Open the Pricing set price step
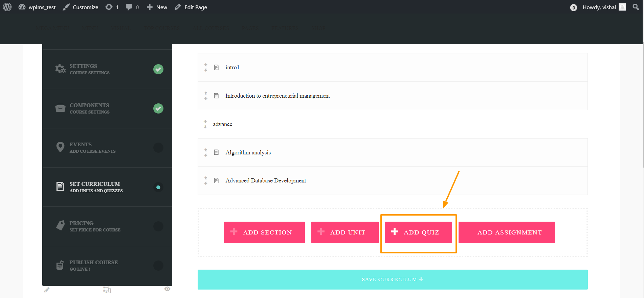644x298 pixels. (107, 226)
